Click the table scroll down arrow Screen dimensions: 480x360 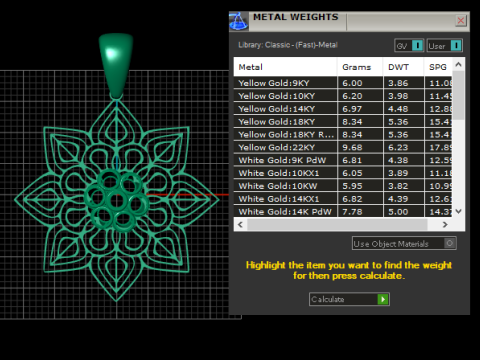(459, 211)
